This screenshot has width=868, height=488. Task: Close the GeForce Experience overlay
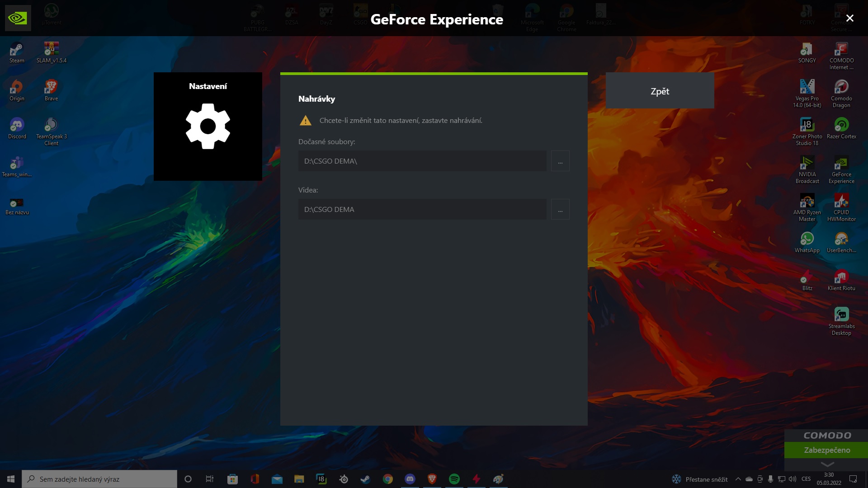850,18
